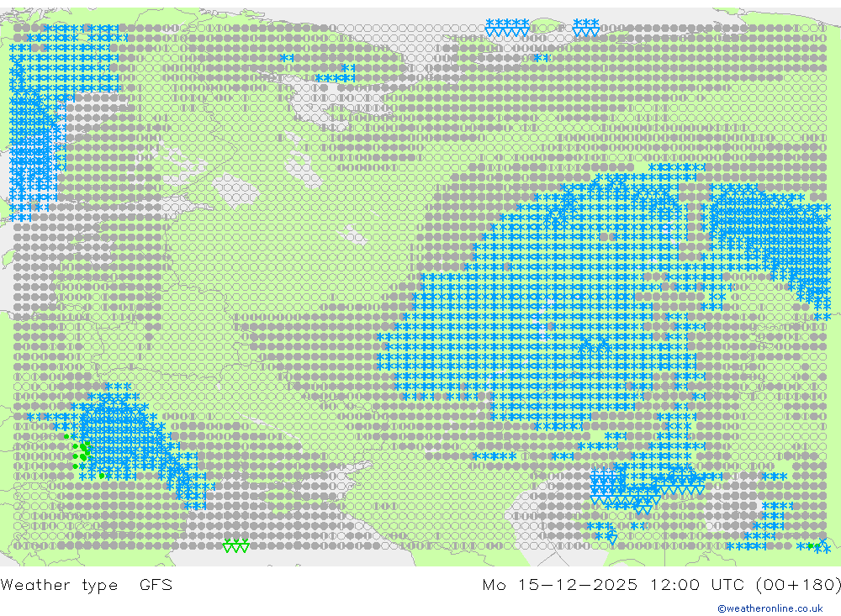This screenshot has height=616, width=841.
Task: Click the 'Weather type GFS' title text
Action: (87, 584)
